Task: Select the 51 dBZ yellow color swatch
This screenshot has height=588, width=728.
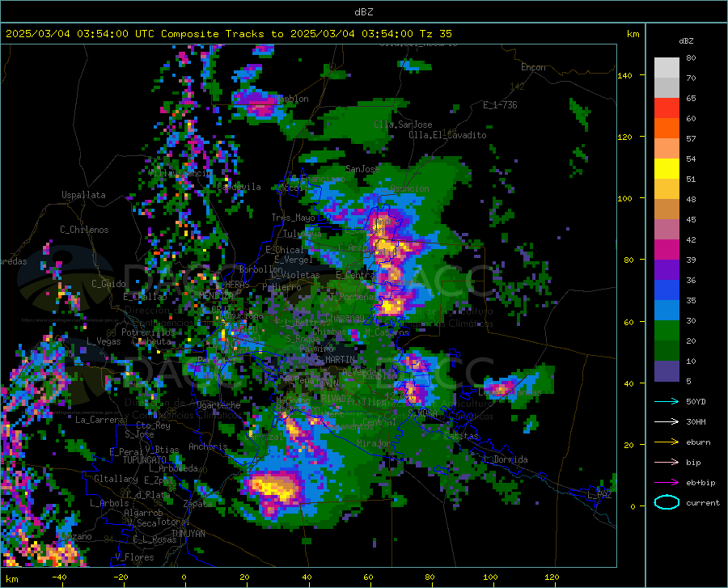Action: [667, 169]
